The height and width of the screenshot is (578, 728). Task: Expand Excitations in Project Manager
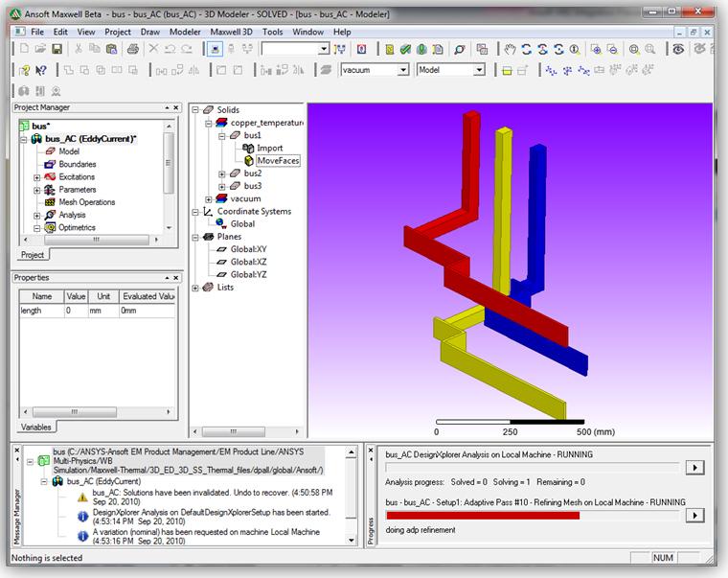[36, 177]
